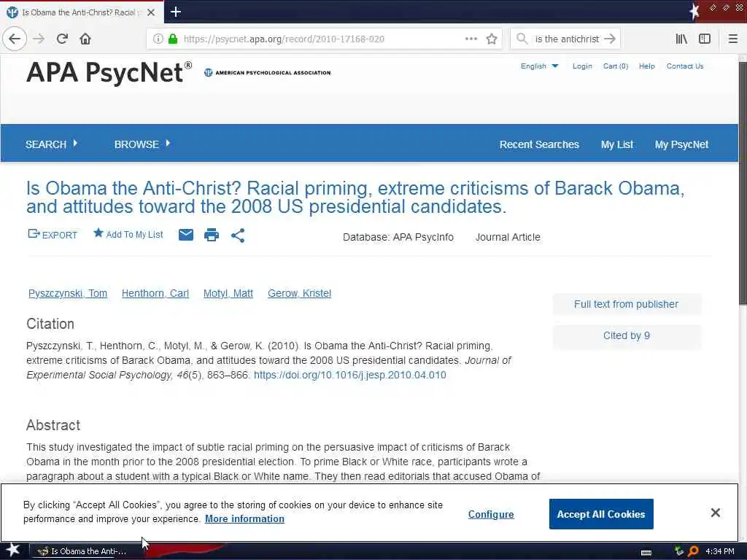Image resolution: width=747 pixels, height=560 pixels.
Task: Open My PsycNet
Action: (x=681, y=144)
